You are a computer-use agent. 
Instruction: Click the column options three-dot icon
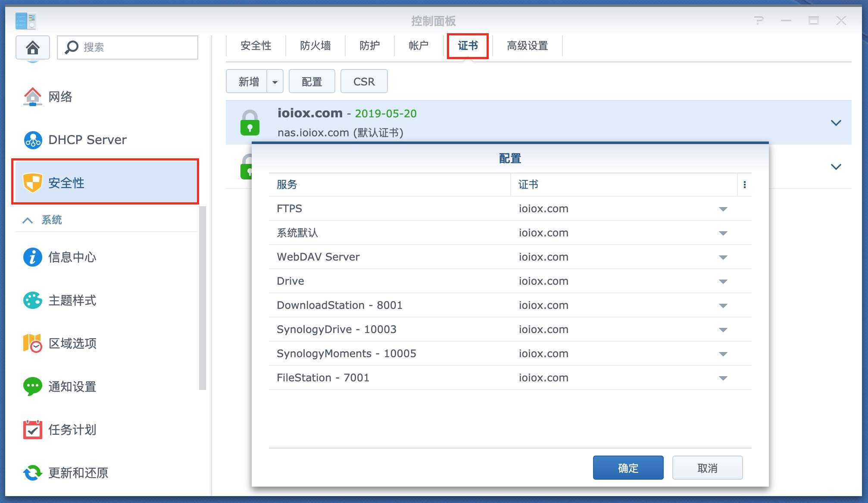pyautogui.click(x=744, y=185)
